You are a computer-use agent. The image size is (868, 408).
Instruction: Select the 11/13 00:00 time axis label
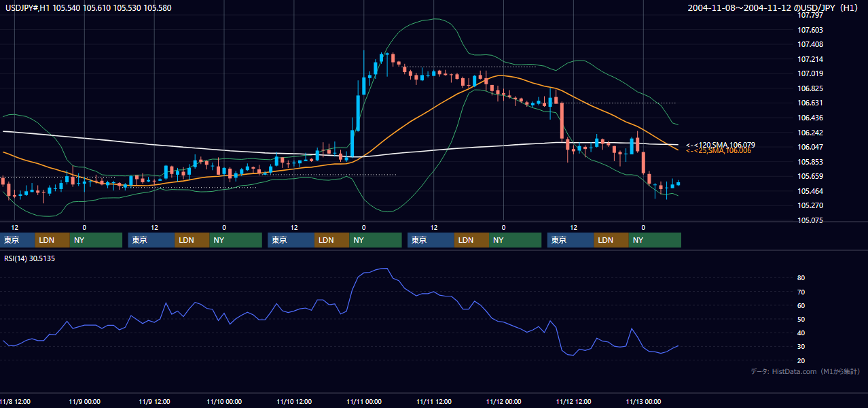coord(643,401)
